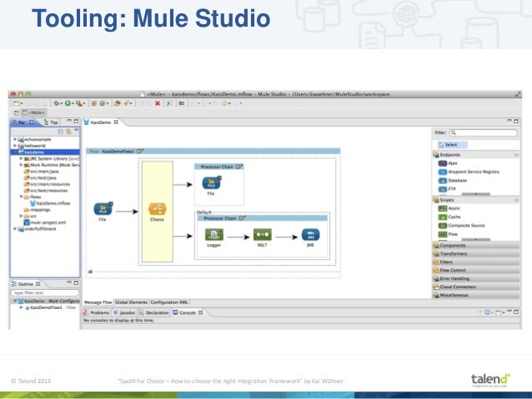Viewport: 532px width, 399px height.
Task: Expand the Filters palette drawer
Action: pos(476,262)
